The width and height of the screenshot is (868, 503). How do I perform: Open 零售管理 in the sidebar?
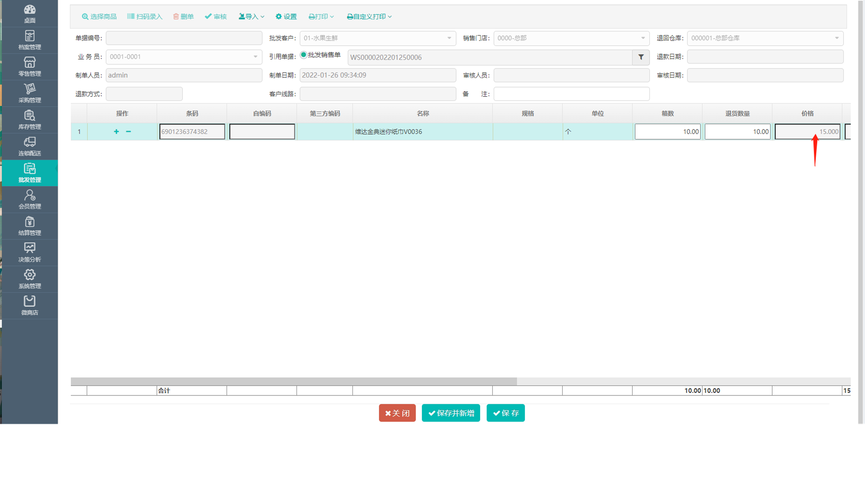(x=29, y=67)
